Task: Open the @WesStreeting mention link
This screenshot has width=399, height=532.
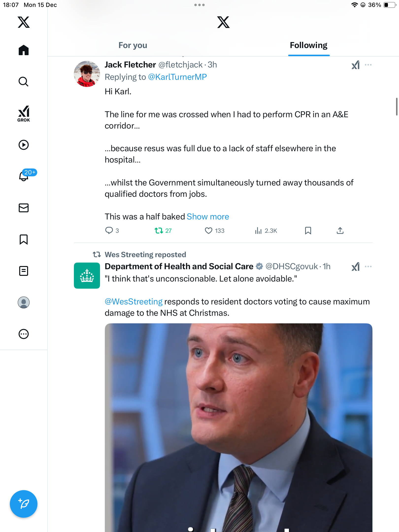Action: coord(133,302)
